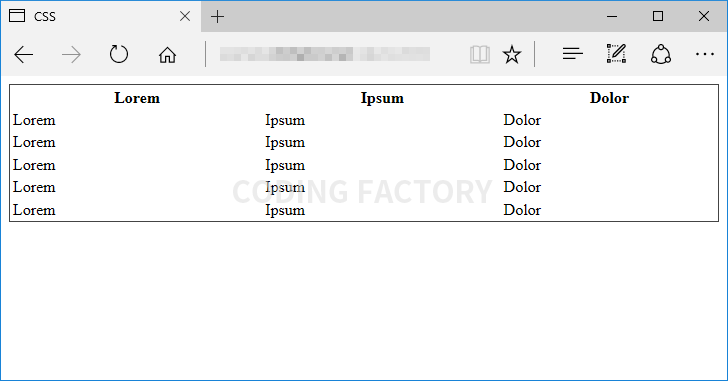Reload the page with the refresh icon
This screenshot has height=381, width=728.
point(119,54)
